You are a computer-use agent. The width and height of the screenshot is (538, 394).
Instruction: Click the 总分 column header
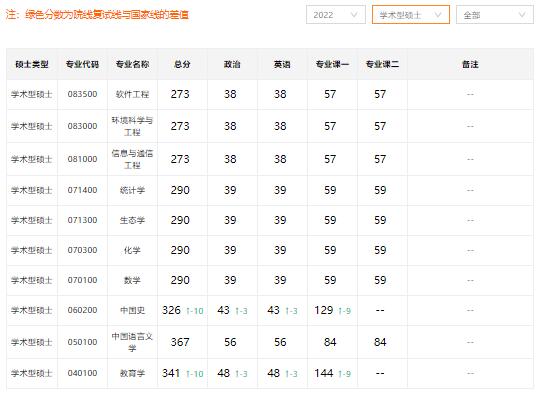pos(182,64)
